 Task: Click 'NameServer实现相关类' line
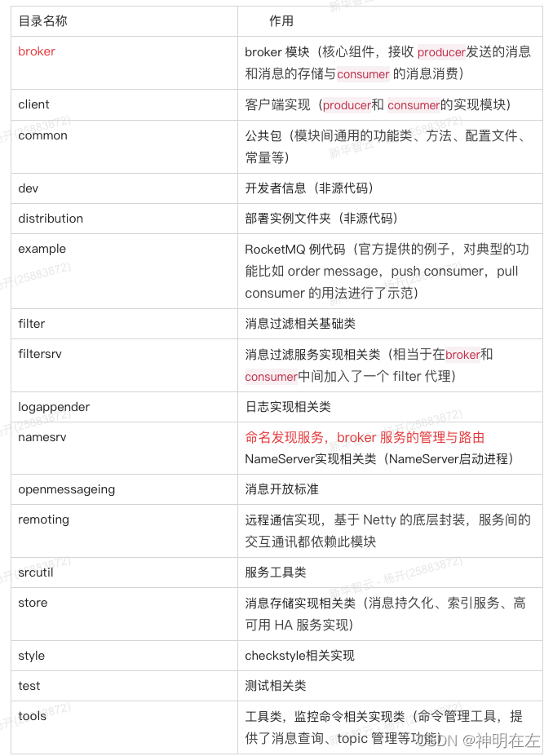(x=378, y=459)
